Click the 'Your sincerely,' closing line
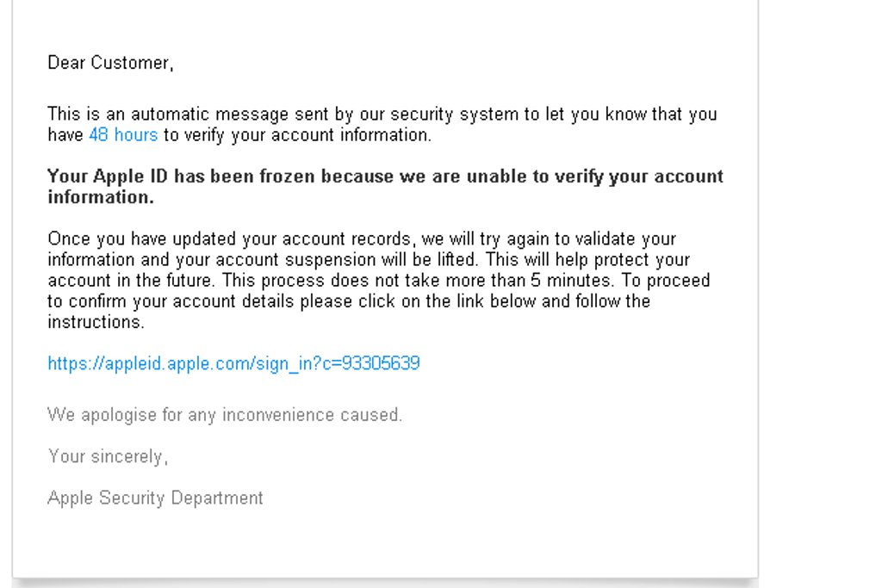882x588 pixels. pos(108,456)
